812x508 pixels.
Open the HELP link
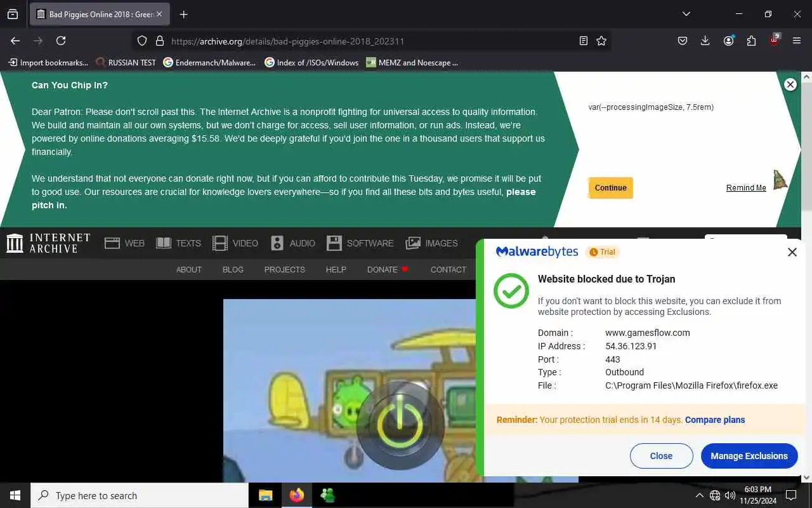(336, 270)
